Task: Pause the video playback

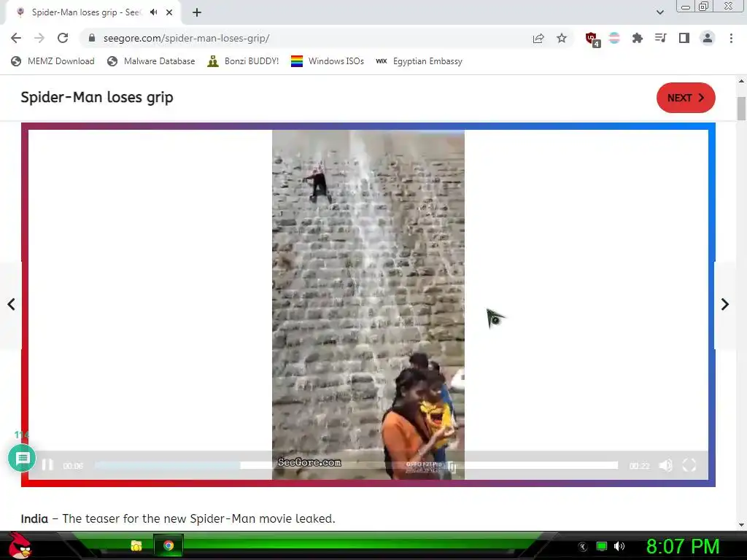Action: click(x=47, y=464)
